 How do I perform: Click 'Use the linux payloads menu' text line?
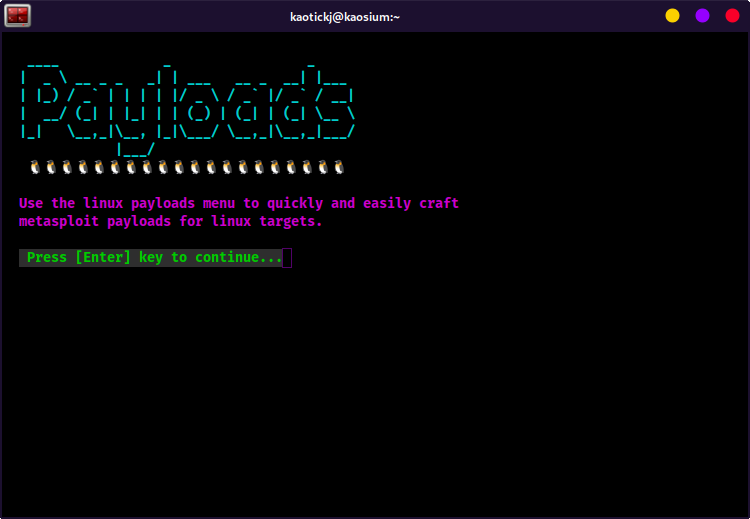[239, 203]
